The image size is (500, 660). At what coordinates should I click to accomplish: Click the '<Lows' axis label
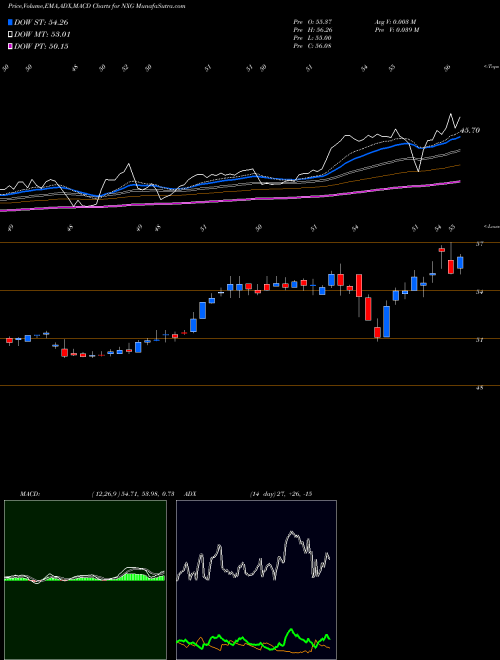coord(491,226)
